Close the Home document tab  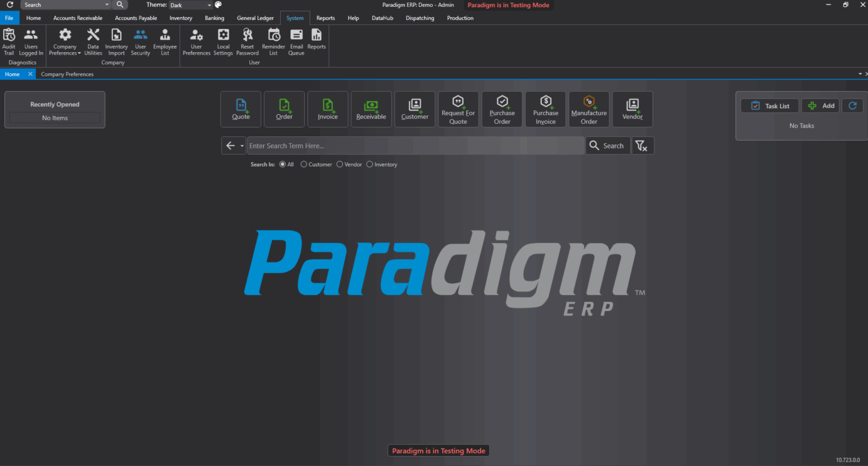[x=30, y=74]
